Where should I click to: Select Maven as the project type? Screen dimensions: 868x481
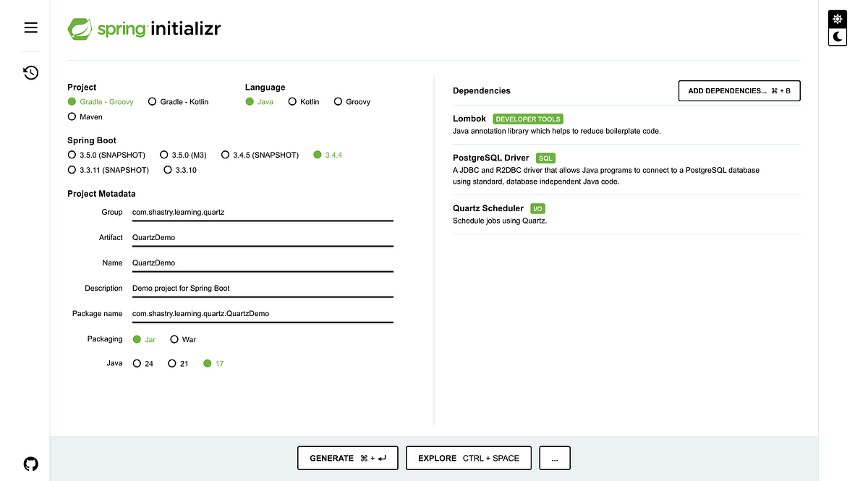tap(72, 116)
